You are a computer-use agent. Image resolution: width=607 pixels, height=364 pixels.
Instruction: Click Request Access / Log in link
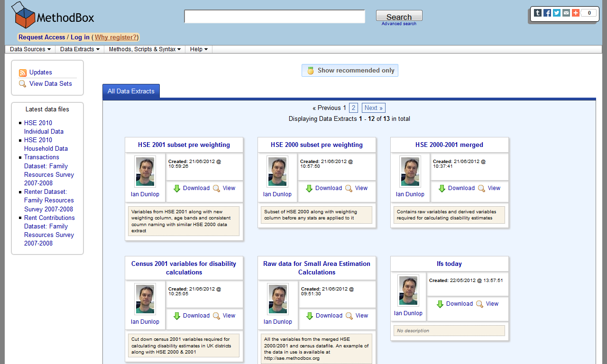pos(54,37)
